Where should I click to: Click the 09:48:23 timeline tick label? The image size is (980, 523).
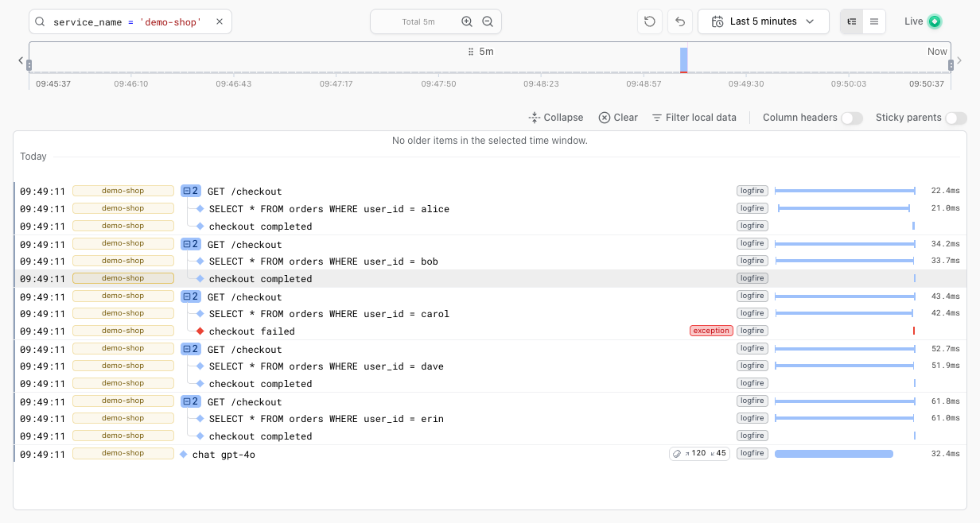(541, 83)
